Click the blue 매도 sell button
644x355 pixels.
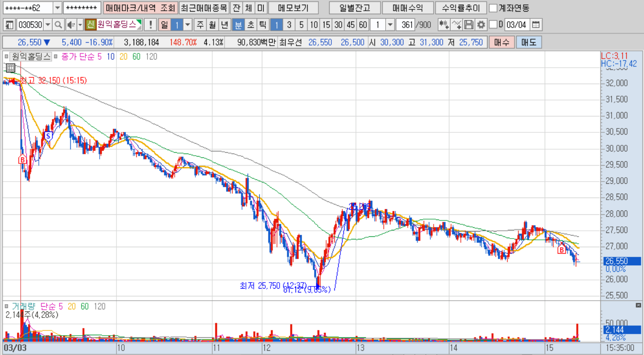pos(528,42)
